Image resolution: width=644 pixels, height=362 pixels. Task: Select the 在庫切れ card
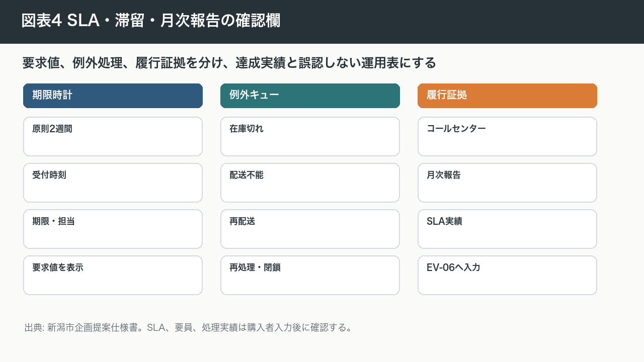tap(310, 137)
